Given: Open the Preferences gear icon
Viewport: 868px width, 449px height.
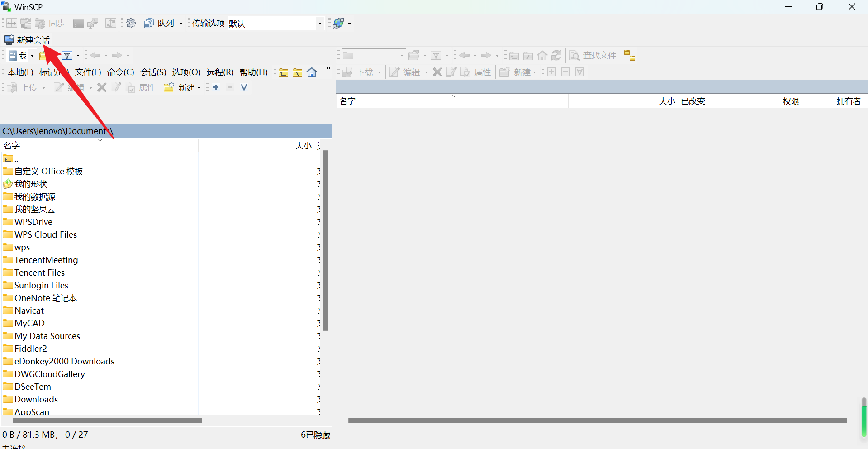Looking at the screenshot, I should tap(131, 23).
